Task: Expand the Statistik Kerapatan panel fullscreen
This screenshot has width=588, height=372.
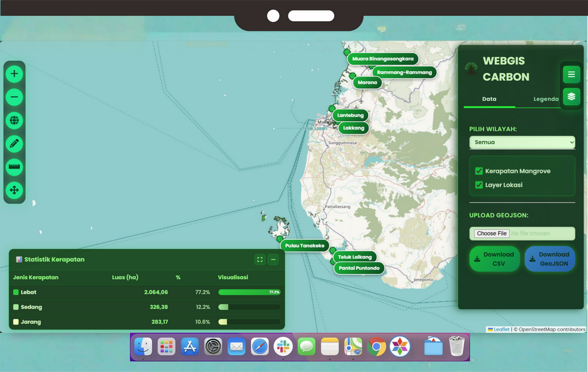Action: pos(260,260)
